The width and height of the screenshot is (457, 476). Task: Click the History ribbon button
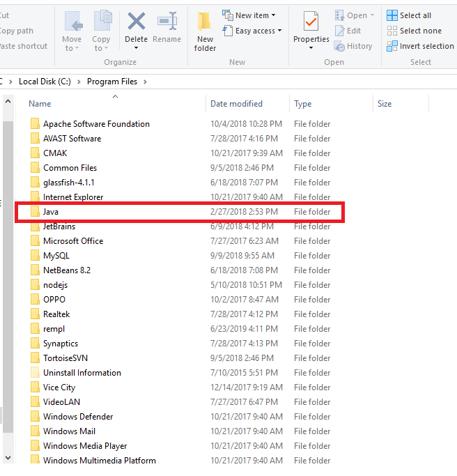353,46
